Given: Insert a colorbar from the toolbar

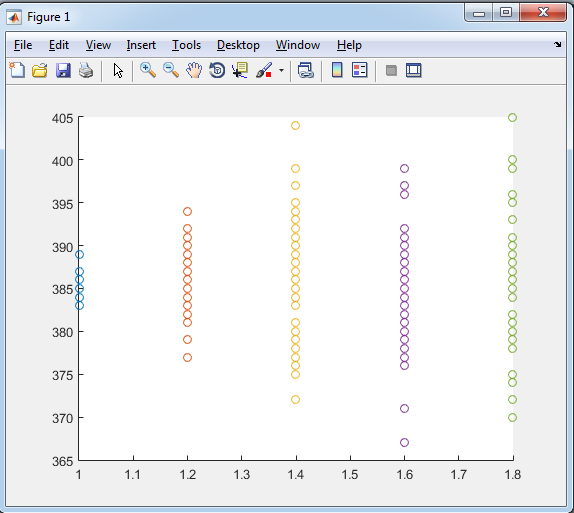Looking at the screenshot, I should (337, 70).
